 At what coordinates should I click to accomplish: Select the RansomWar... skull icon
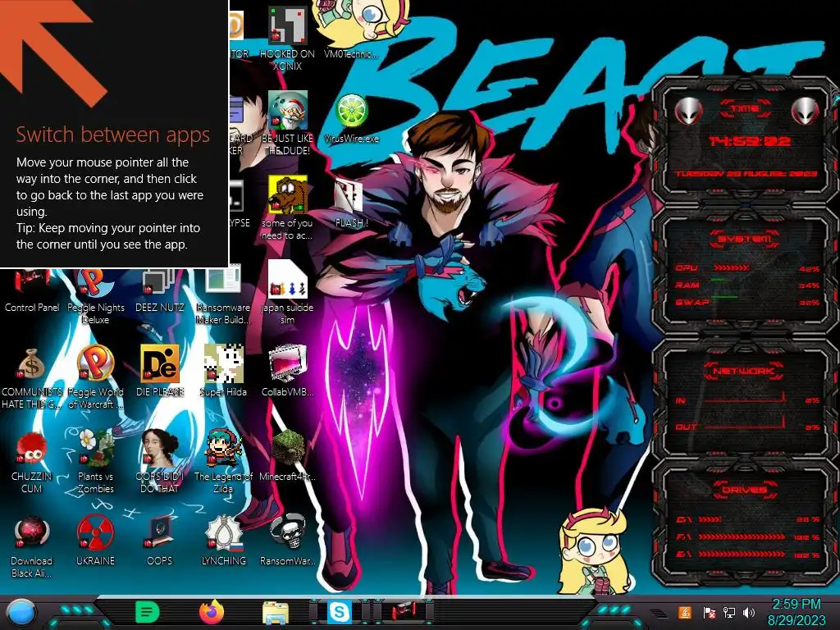tap(287, 532)
